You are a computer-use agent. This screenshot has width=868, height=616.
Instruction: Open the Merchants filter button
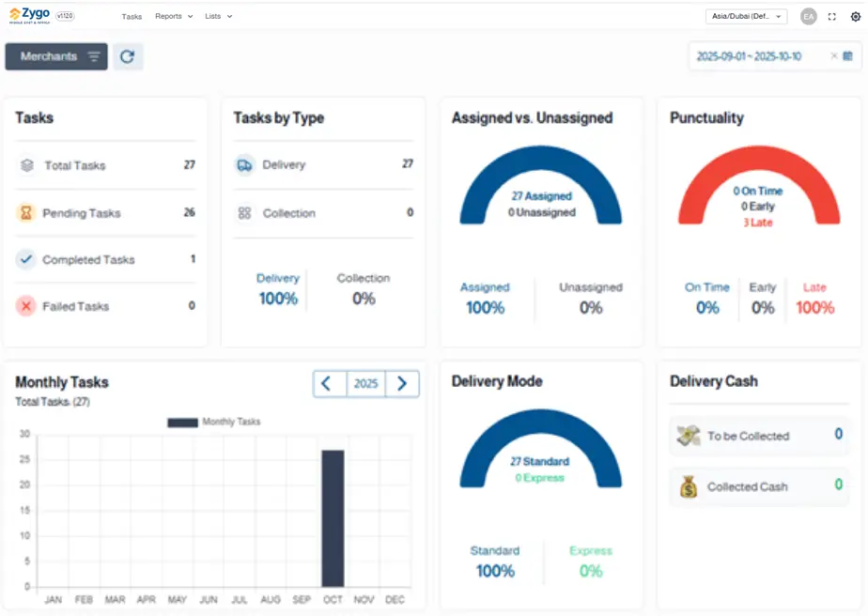[x=56, y=56]
